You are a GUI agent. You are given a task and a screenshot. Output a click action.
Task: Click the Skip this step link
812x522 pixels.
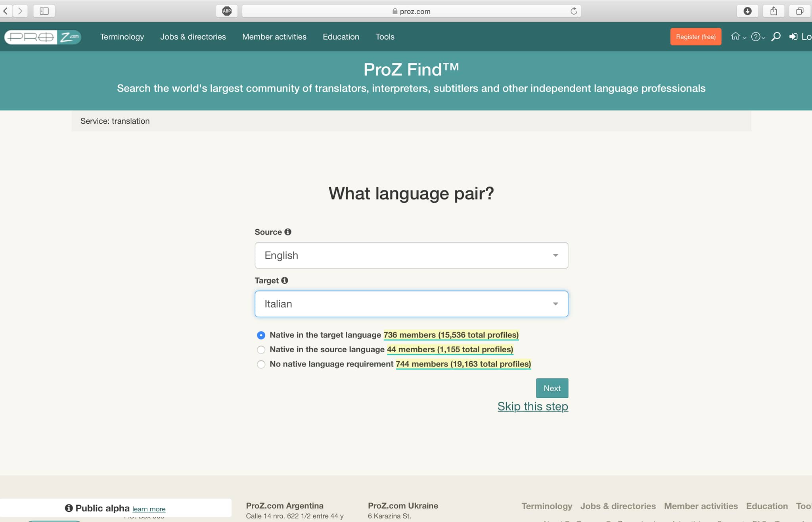(x=532, y=406)
